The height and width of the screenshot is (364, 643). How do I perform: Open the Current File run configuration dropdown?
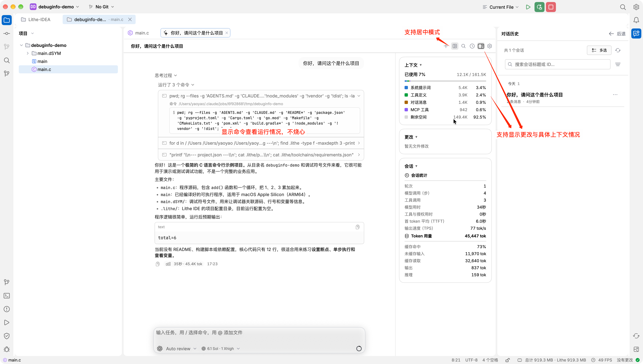click(501, 7)
